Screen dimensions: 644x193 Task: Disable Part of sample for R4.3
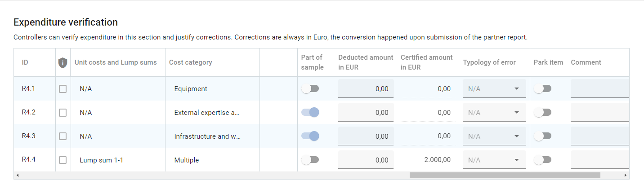[310, 136]
